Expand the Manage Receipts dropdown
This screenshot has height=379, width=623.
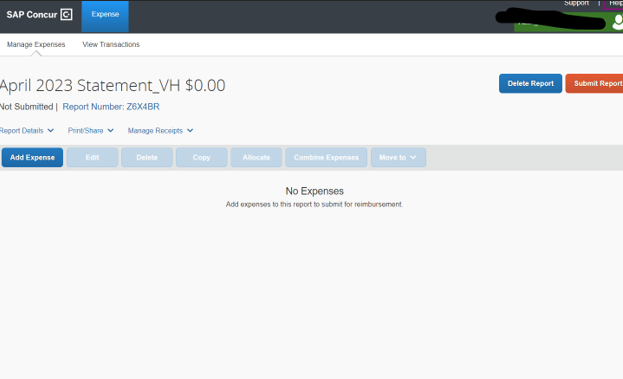coord(161,131)
